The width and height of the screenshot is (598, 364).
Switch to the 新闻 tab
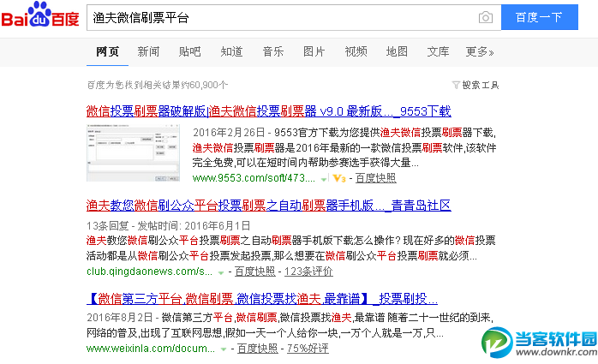[x=148, y=51]
